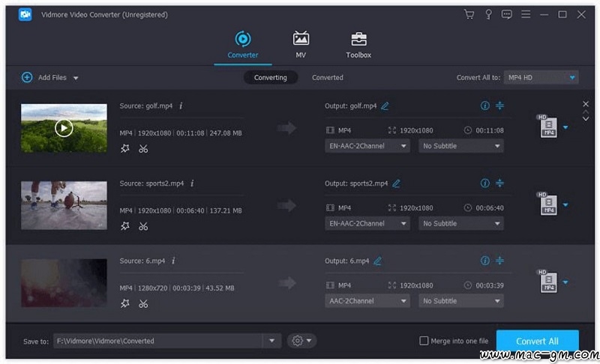Expand format arrow beside sports2.mp4 HD icon
This screenshot has height=364, width=600.
coord(565,204)
